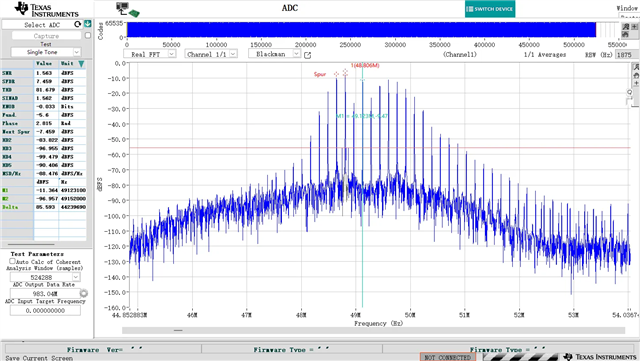Click the M1 marker row in the table

[43, 190]
